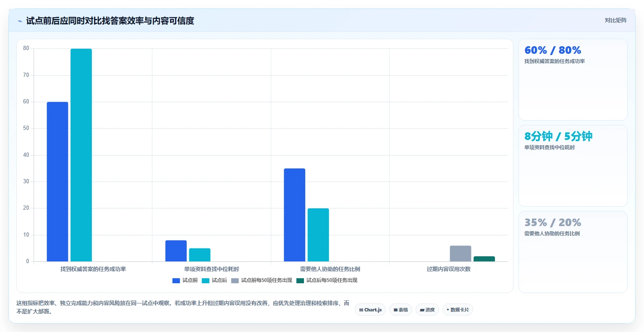The width and height of the screenshot is (644, 332).
Task: Toggle the 试点前每50项任务出现 legend entry
Action: pyautogui.click(x=262, y=280)
